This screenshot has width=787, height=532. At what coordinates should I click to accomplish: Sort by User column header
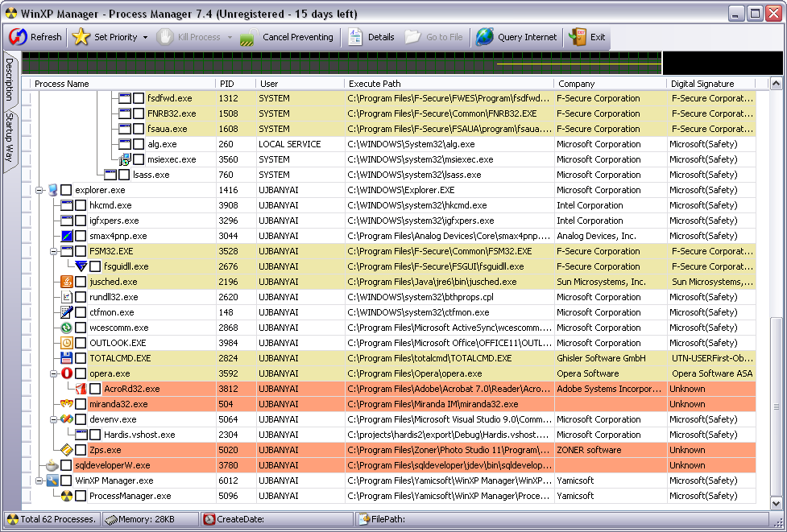[300, 84]
